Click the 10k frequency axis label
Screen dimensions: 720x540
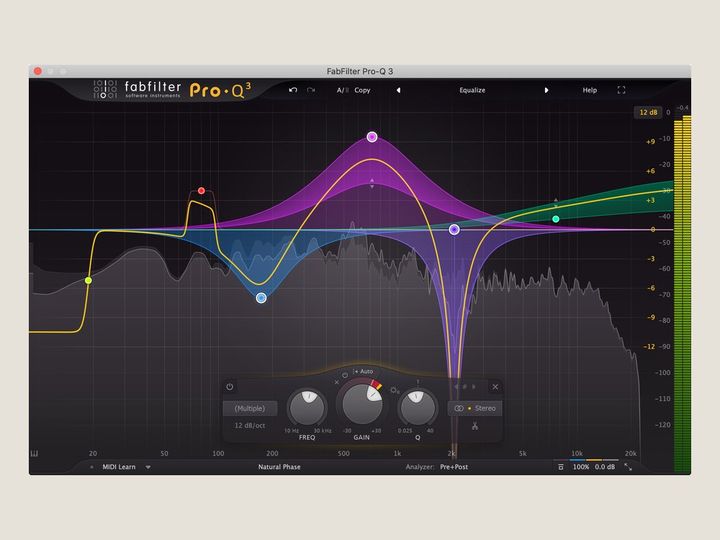pos(577,453)
